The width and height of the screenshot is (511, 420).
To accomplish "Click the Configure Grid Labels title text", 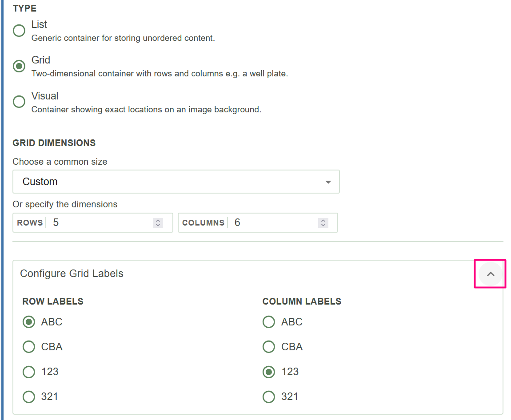I will (x=72, y=273).
